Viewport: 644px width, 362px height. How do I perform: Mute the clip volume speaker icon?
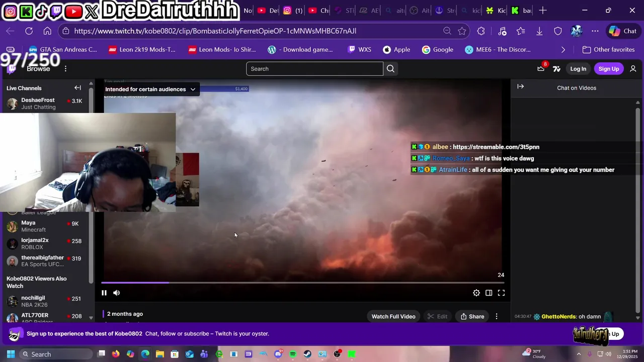(116, 293)
